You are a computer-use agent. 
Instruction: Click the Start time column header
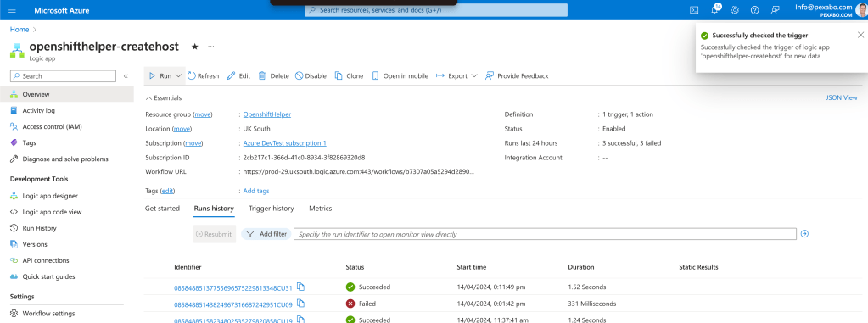472,267
